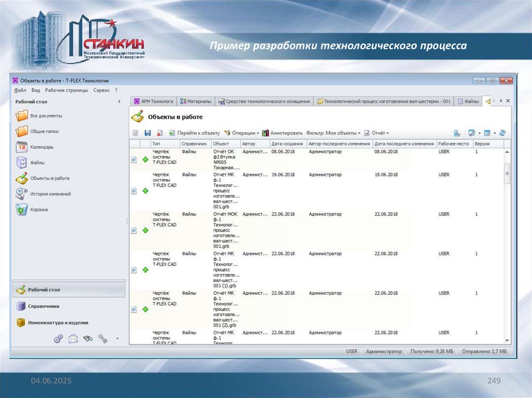Image resolution: width=532 pixels, height=398 pixels.
Task: Click the Аннотировать button
Action: coord(283,133)
